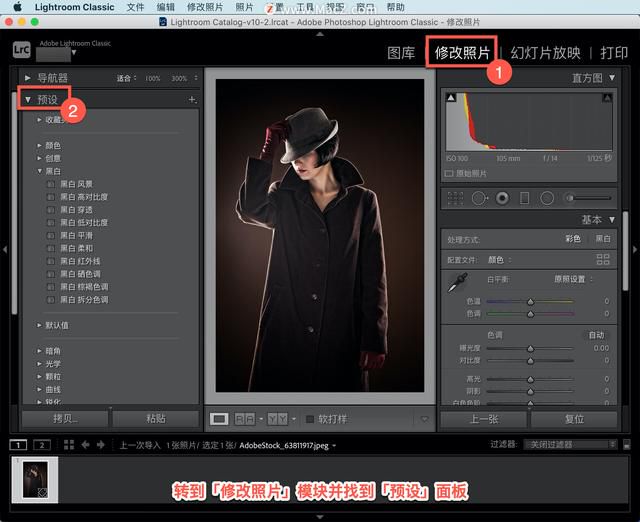Click the second window button 2
This screenshot has width=640, height=522.
(42, 445)
